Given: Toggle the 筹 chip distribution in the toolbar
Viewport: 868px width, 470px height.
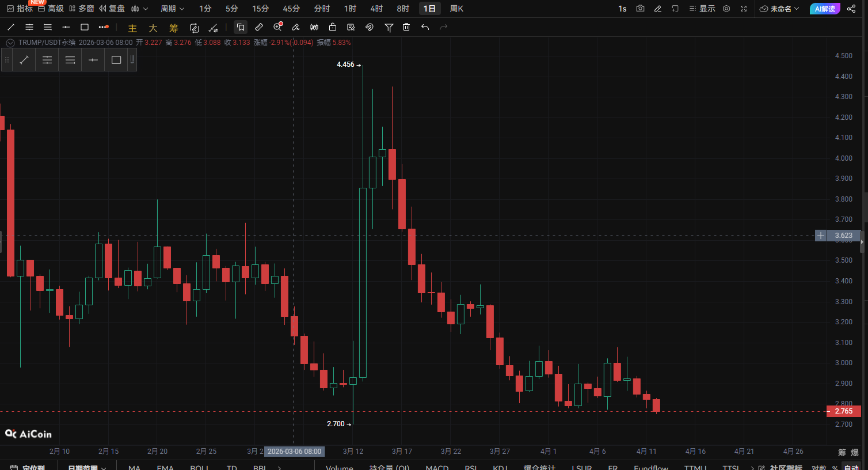Looking at the screenshot, I should click(174, 28).
